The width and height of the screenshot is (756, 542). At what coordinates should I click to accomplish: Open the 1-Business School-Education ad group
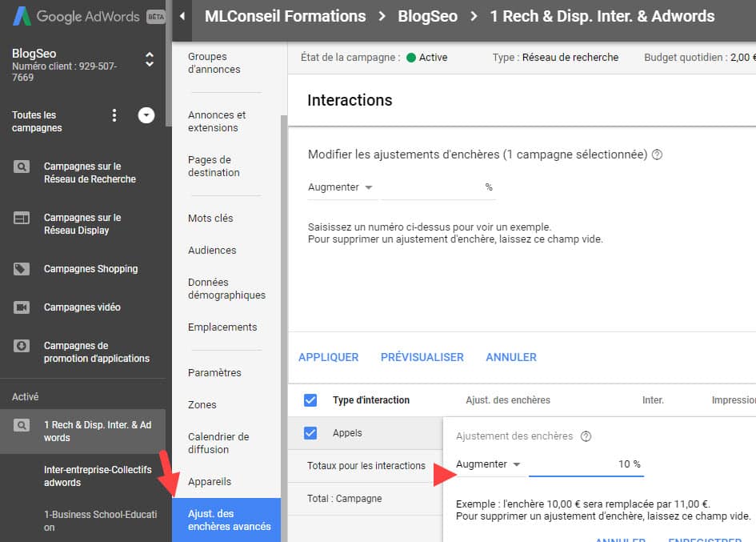coord(100,521)
